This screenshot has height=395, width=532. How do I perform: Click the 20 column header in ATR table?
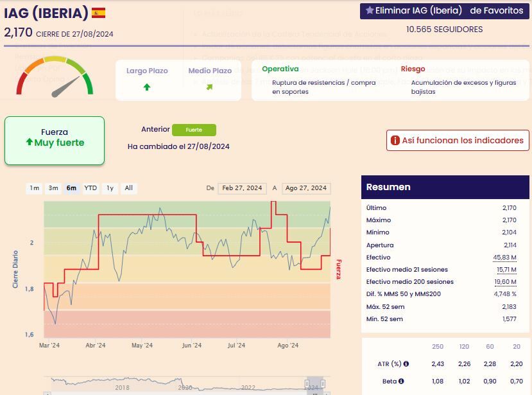pyautogui.click(x=516, y=346)
